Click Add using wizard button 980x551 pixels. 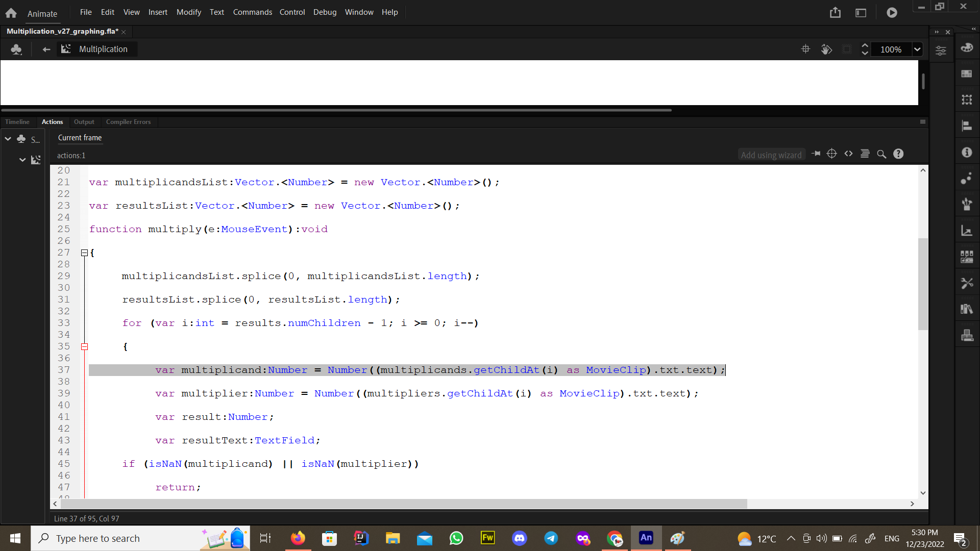[771, 155]
